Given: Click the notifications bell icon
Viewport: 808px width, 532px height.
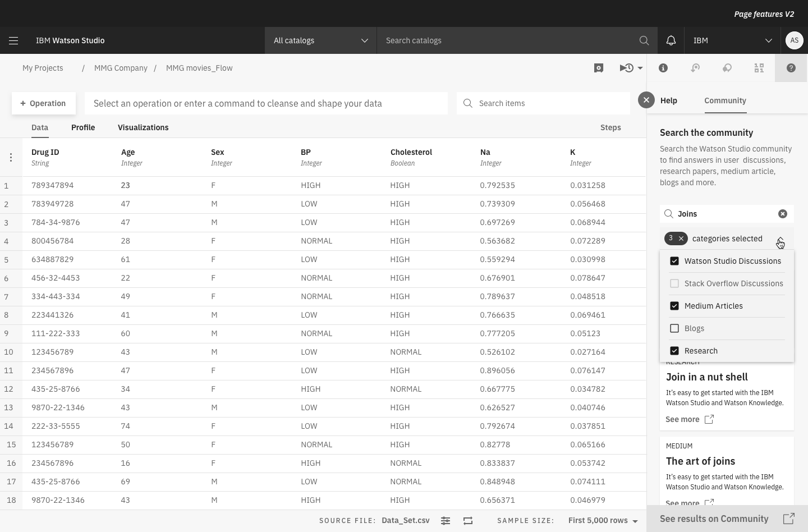Looking at the screenshot, I should [671, 40].
